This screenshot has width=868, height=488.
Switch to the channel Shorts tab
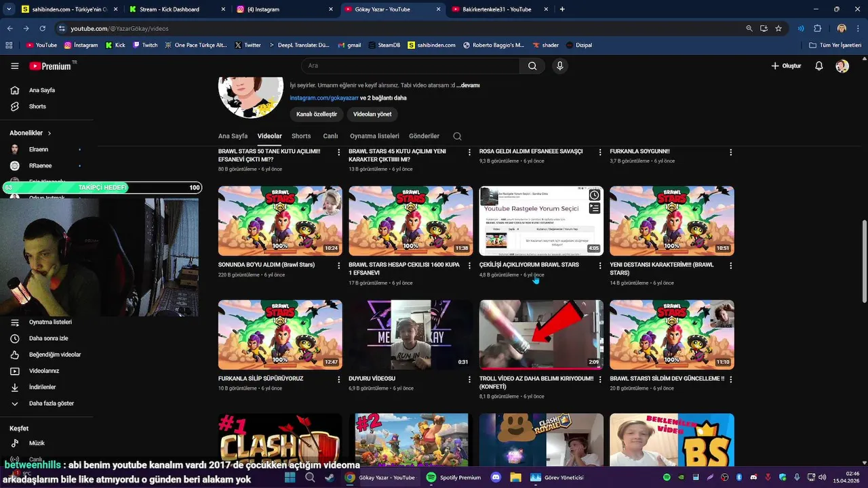(301, 136)
